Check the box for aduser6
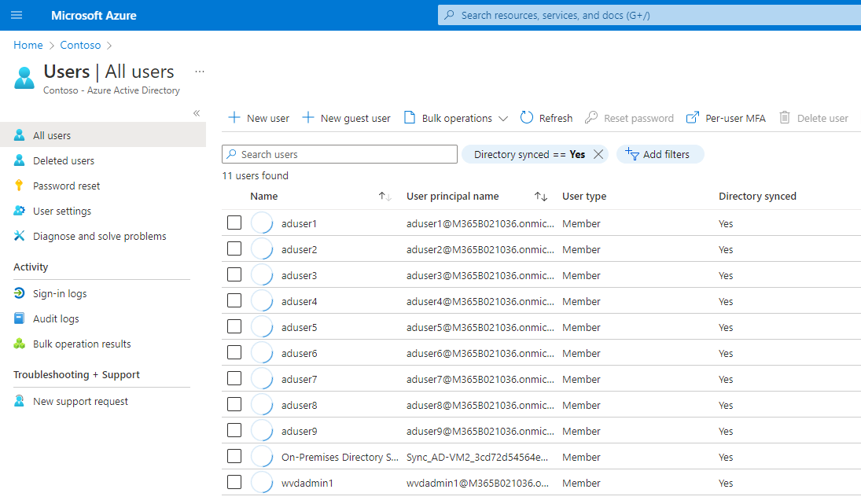The width and height of the screenshot is (861, 504). pyautogui.click(x=234, y=352)
